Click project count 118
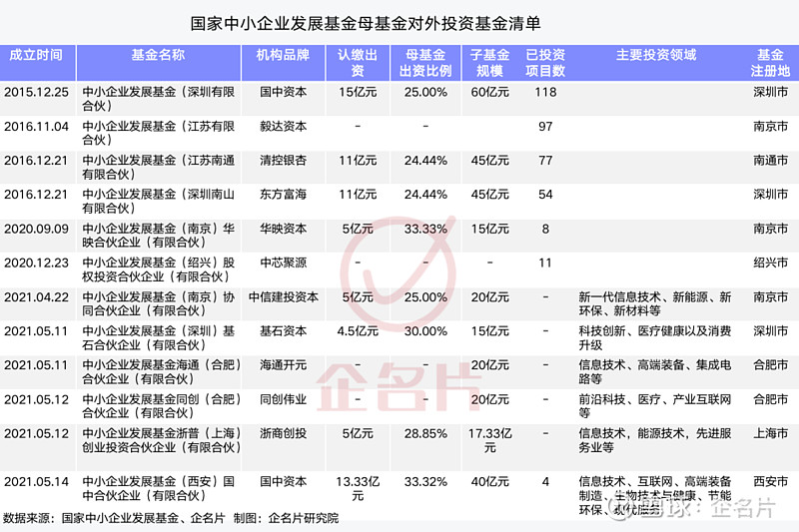 click(545, 92)
